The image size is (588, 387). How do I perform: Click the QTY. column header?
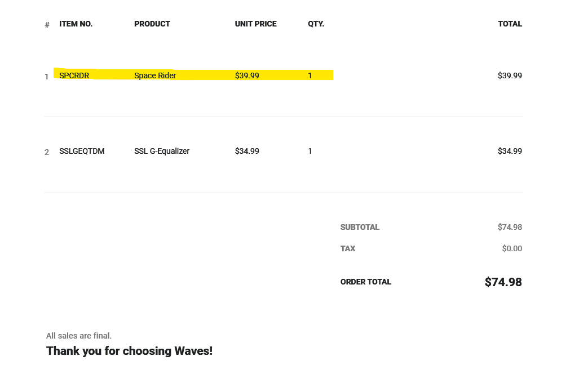316,24
